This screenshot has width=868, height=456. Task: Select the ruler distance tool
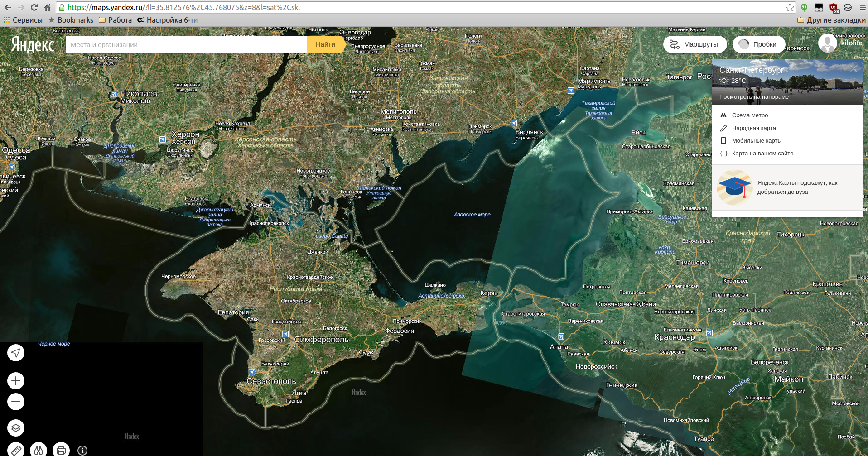(16, 450)
